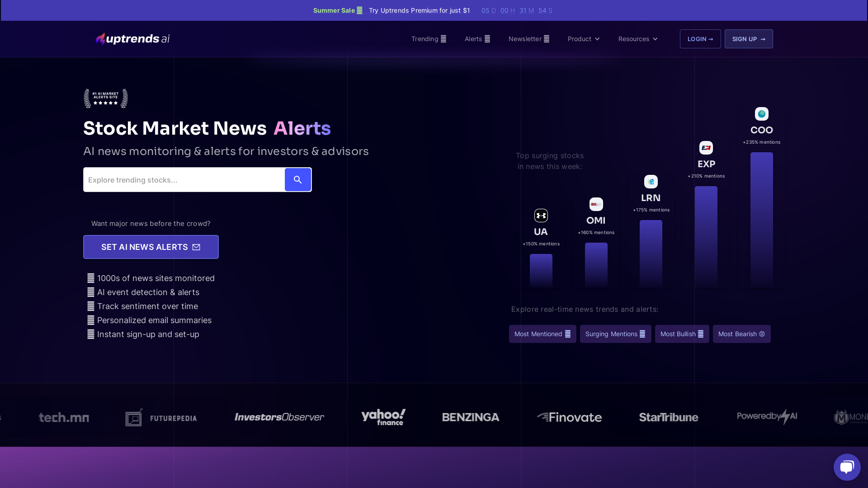
Task: Click the Benzinga logo
Action: point(471,417)
